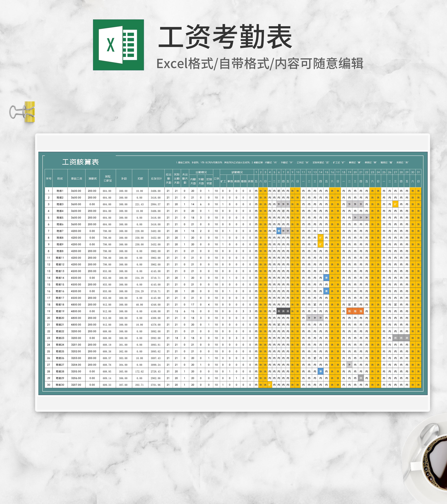447x504 pixels.
Task: Select the 迟 late-arrival cell in row 1
Action: [279, 190]
